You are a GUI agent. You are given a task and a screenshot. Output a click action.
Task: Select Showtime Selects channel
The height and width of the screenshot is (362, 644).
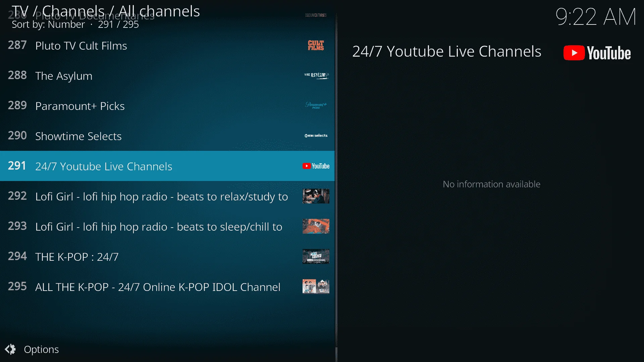tap(167, 136)
